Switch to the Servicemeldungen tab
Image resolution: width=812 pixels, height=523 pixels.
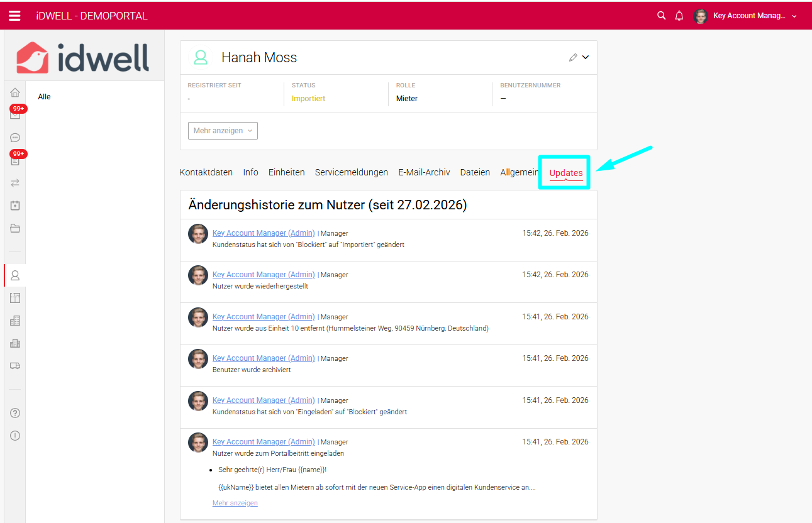[351, 172]
